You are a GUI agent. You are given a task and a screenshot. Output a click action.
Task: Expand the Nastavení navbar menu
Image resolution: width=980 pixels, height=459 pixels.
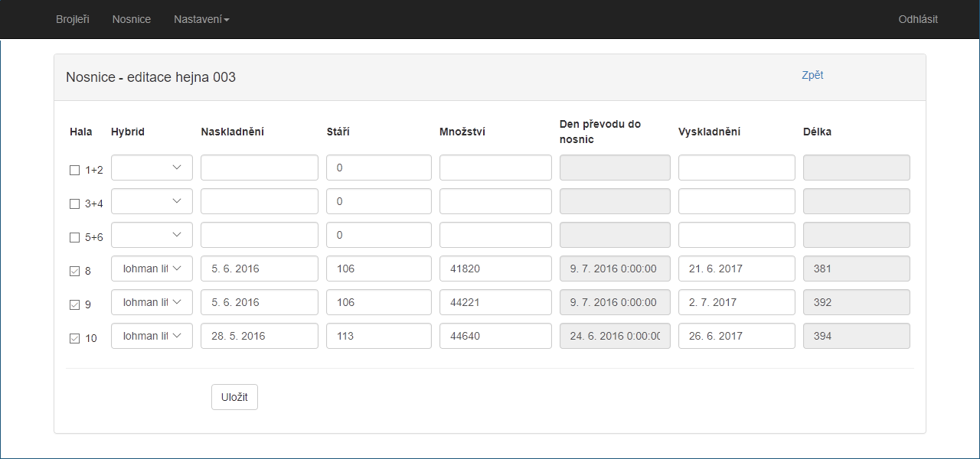click(201, 19)
